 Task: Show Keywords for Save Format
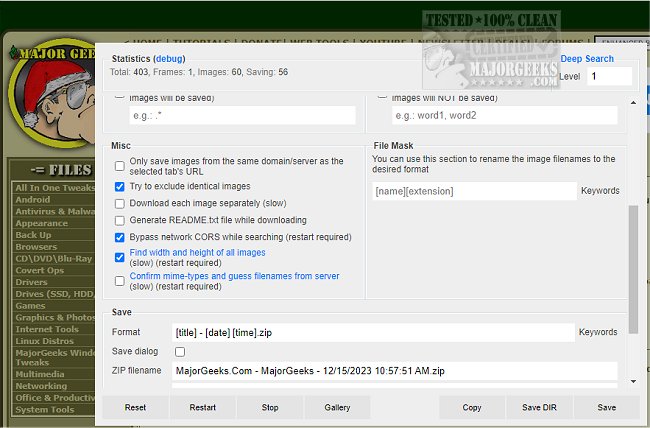pos(598,332)
